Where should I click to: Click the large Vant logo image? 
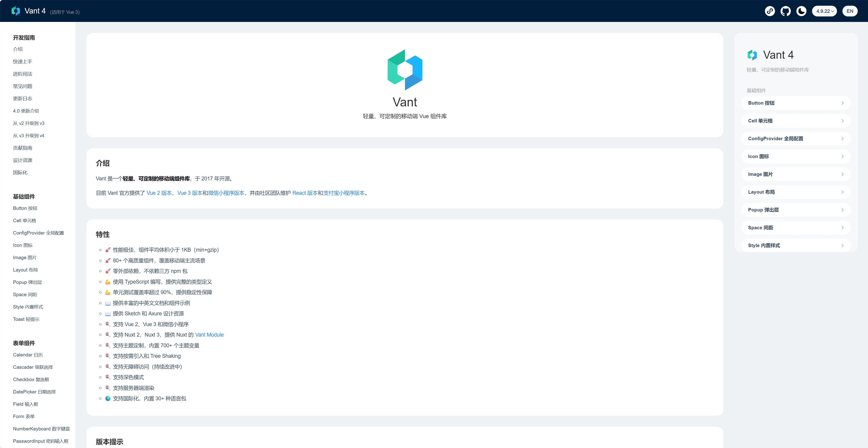(x=405, y=70)
